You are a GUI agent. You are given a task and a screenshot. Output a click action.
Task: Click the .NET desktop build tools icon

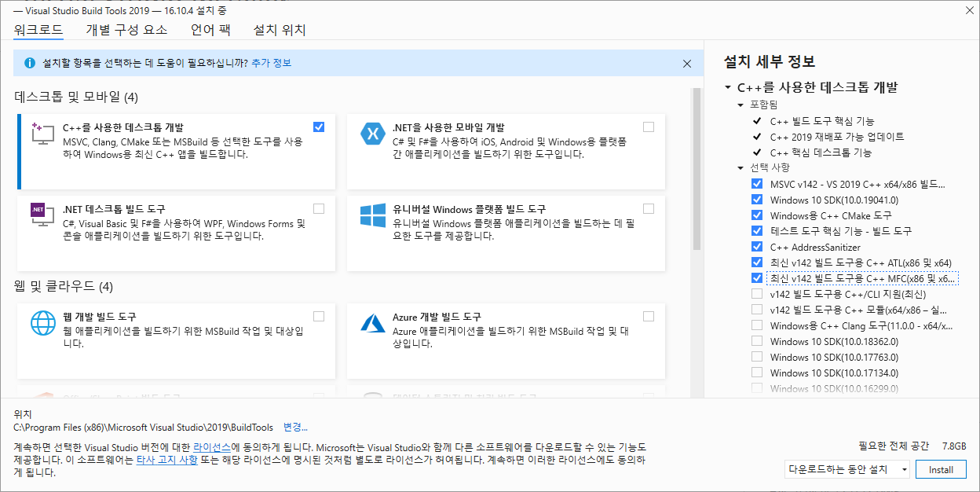42,215
